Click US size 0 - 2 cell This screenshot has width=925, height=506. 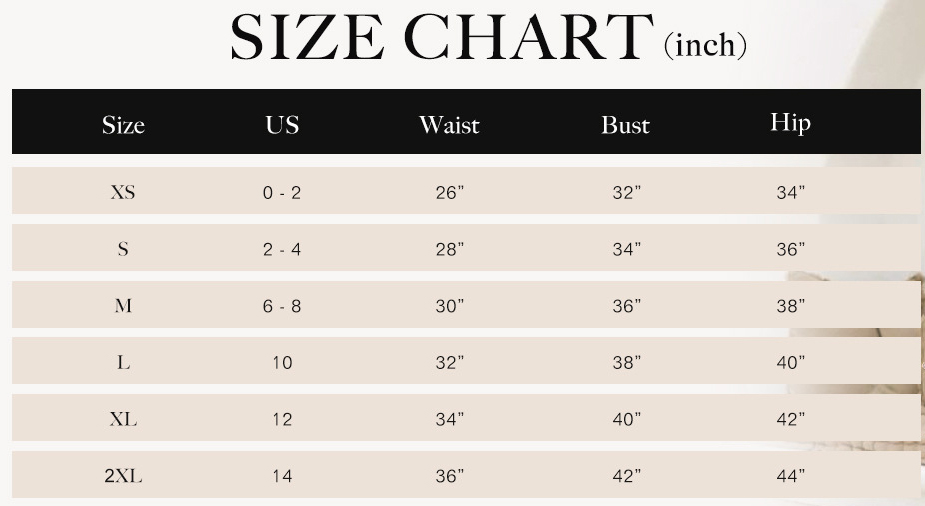(282, 192)
